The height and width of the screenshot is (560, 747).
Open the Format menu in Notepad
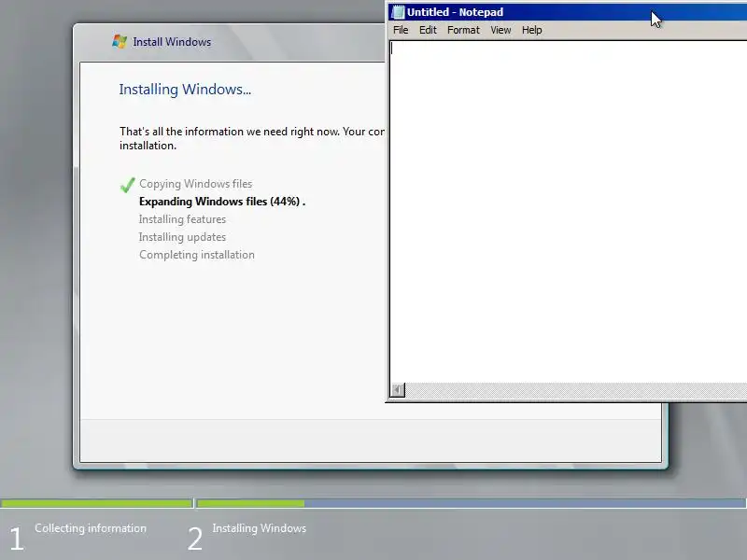[463, 30]
